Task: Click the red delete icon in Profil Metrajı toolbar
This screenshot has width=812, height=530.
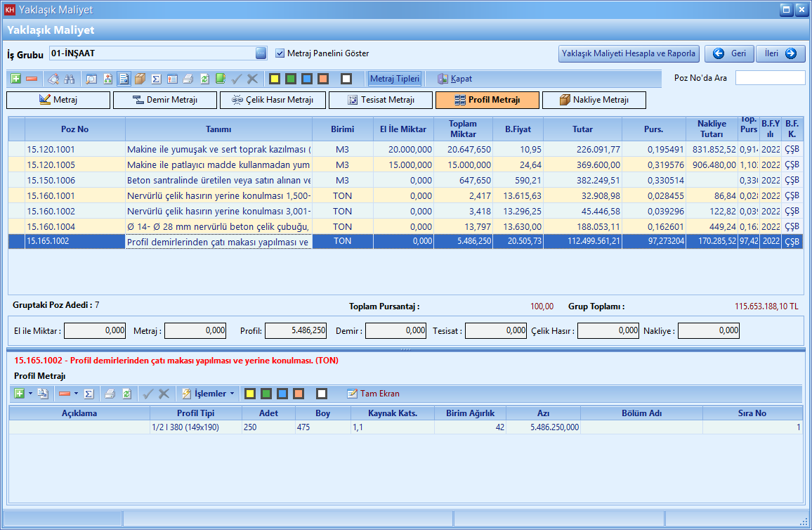Action: pos(64,394)
